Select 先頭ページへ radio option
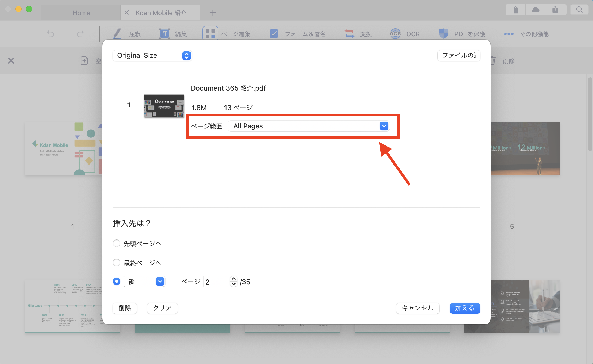The image size is (593, 364). coord(117,243)
